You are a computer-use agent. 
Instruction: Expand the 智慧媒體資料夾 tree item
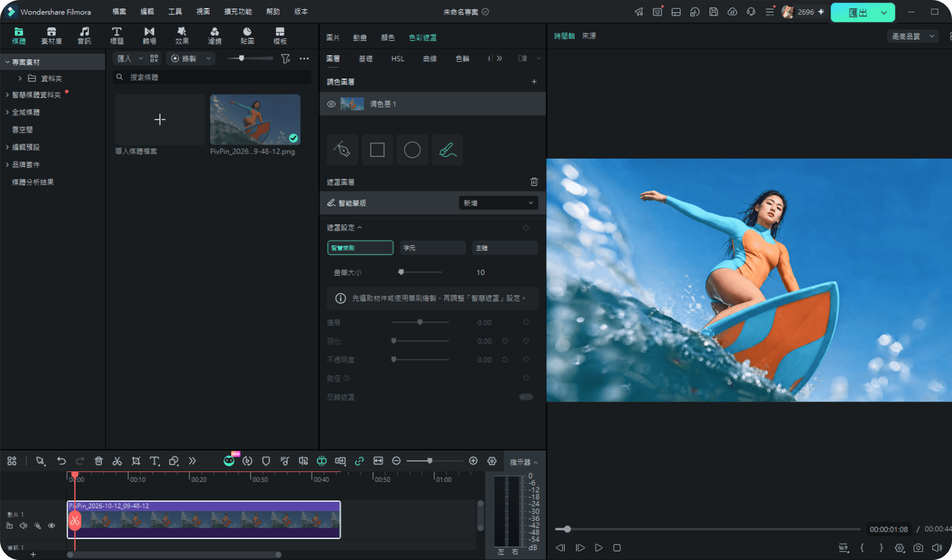click(7, 95)
